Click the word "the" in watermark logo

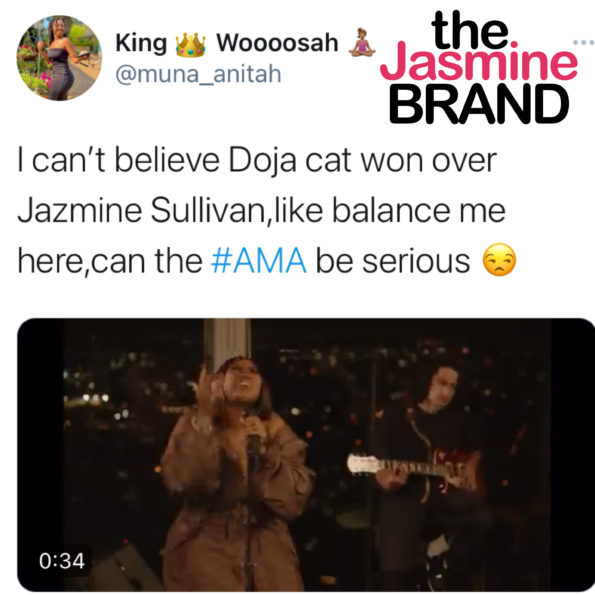469,30
